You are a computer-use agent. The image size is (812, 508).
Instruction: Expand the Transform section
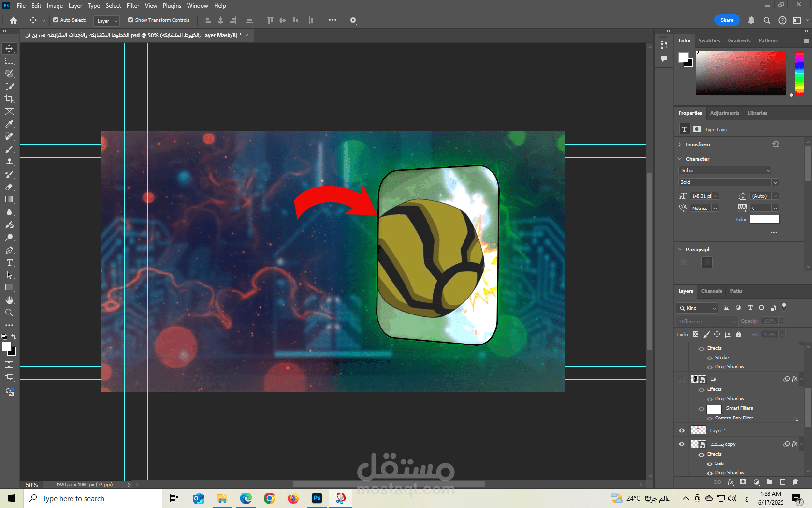[x=679, y=144]
